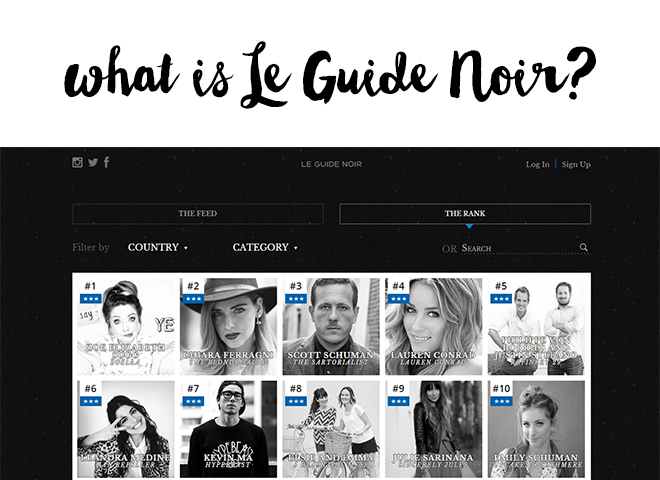Viewport: 660px width, 480px height.
Task: Open the Sign Up link
Action: 576,164
